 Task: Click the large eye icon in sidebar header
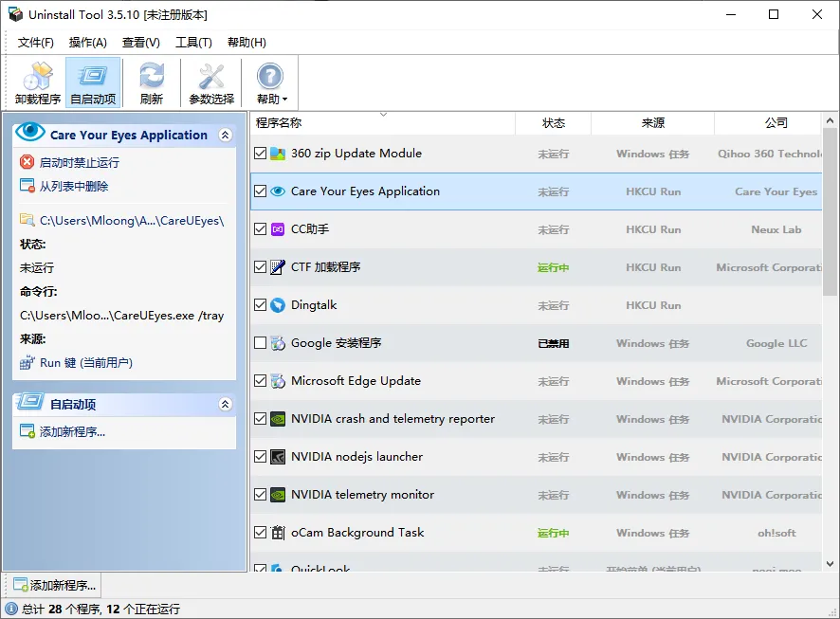pos(30,131)
